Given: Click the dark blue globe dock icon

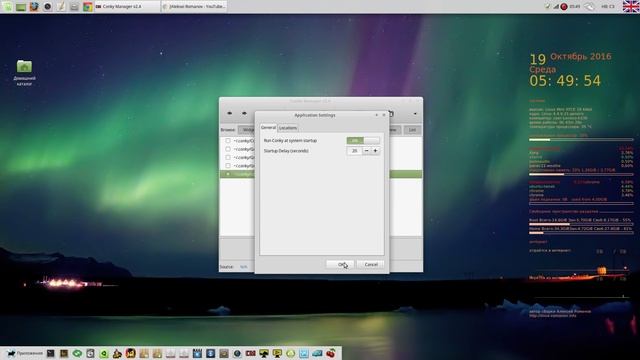Looking at the screenshot, I should pyautogui.click(x=237, y=353).
